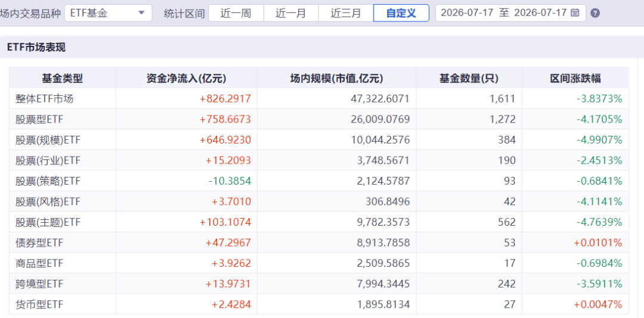Screen dimensions: 644x318
Task: Click the market size value 26,009.0769
Action: point(380,119)
